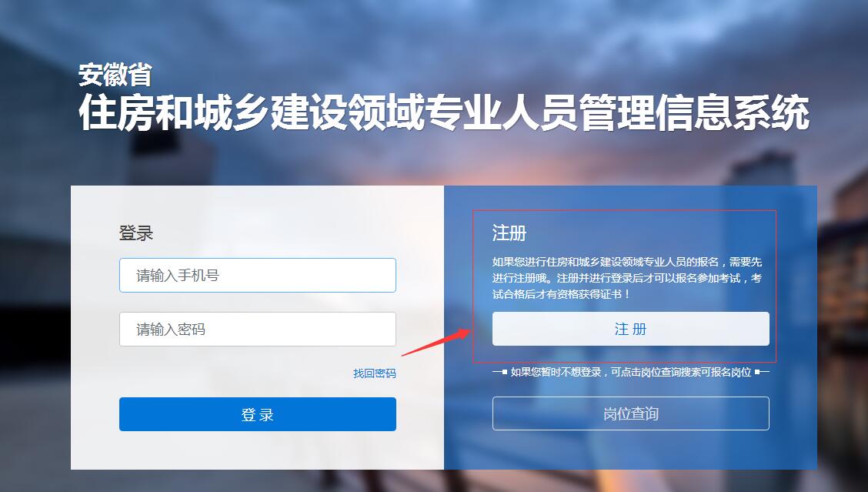Click the blue 登录 login button
This screenshot has height=492, width=868.
coord(258,414)
